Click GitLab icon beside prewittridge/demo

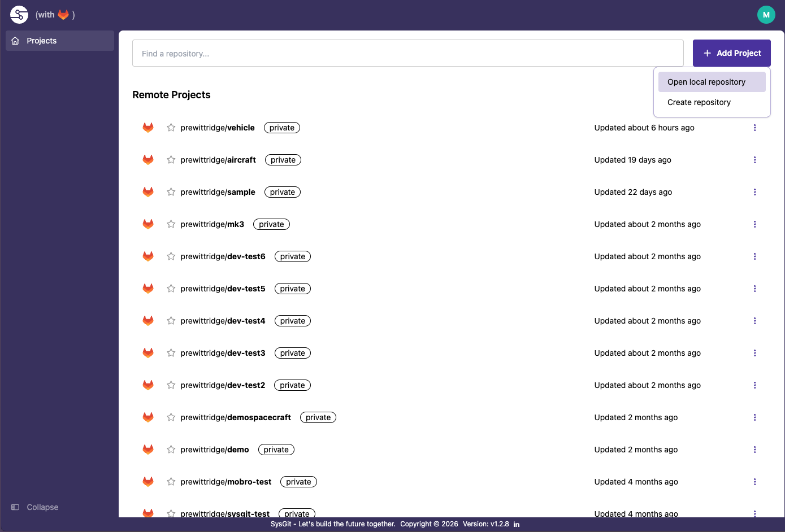pos(148,450)
